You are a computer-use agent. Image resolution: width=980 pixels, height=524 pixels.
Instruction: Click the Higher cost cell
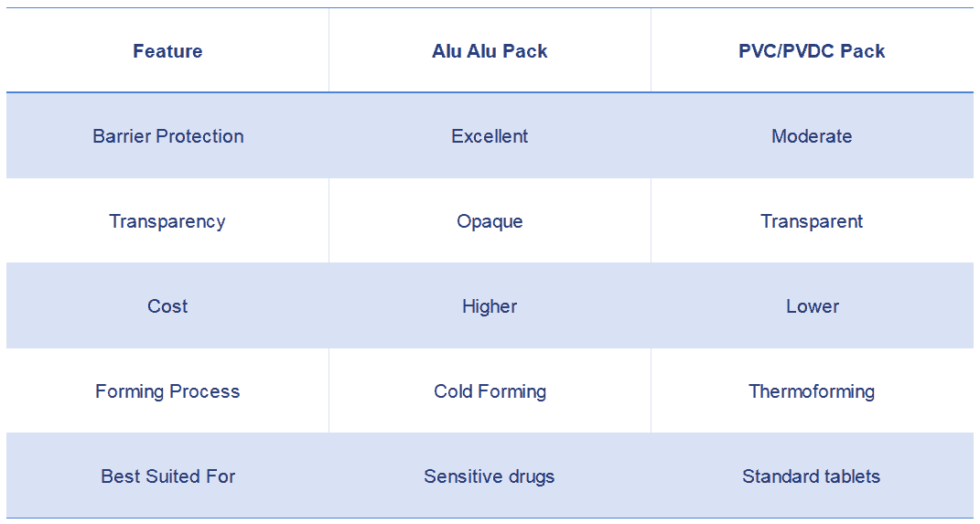click(490, 306)
